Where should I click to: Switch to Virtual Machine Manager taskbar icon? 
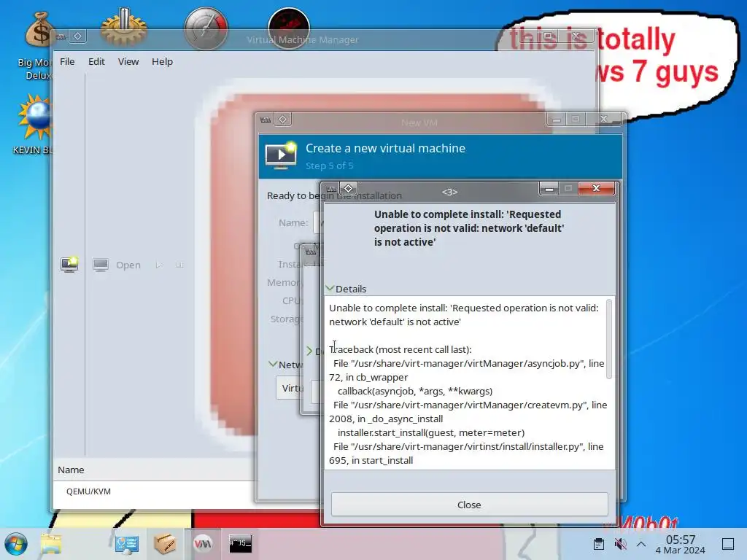click(203, 544)
